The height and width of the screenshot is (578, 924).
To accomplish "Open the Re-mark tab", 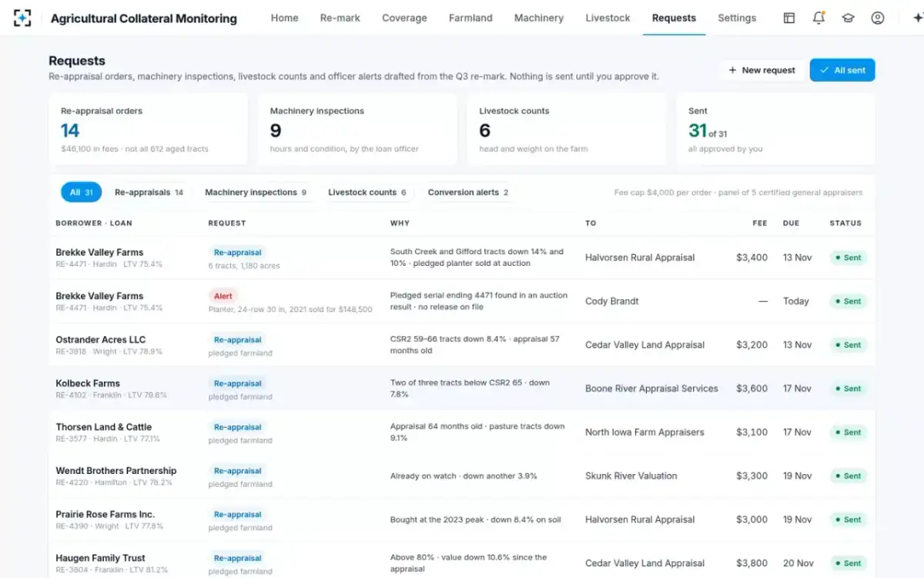I will click(340, 18).
